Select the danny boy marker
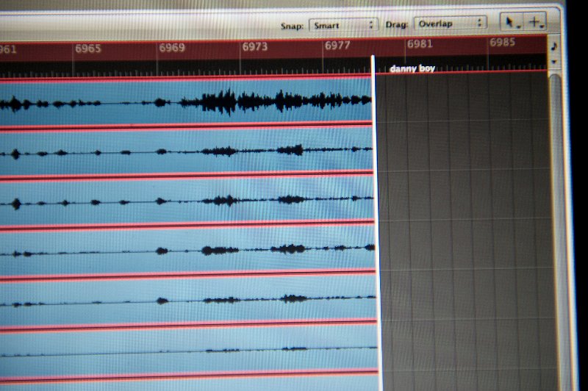 pyautogui.click(x=412, y=68)
